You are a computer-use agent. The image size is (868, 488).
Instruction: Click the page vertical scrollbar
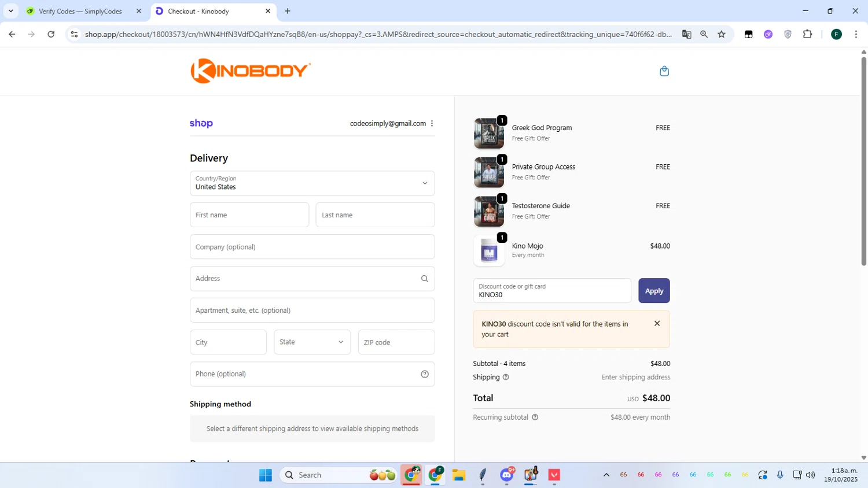[x=863, y=162]
